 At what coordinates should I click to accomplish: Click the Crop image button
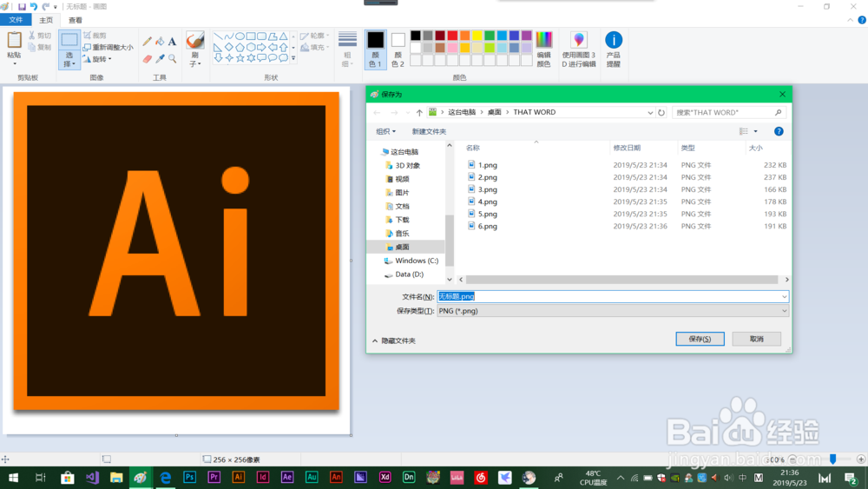pyautogui.click(x=95, y=36)
